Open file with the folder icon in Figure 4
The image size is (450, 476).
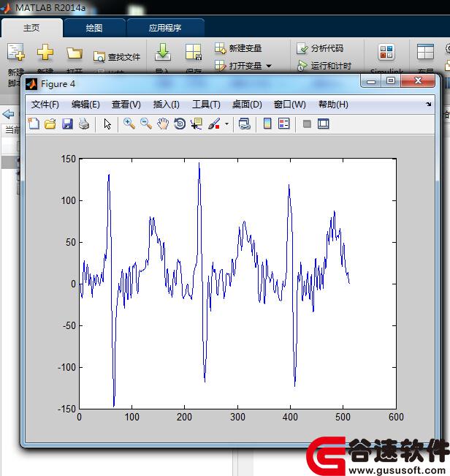[50, 124]
